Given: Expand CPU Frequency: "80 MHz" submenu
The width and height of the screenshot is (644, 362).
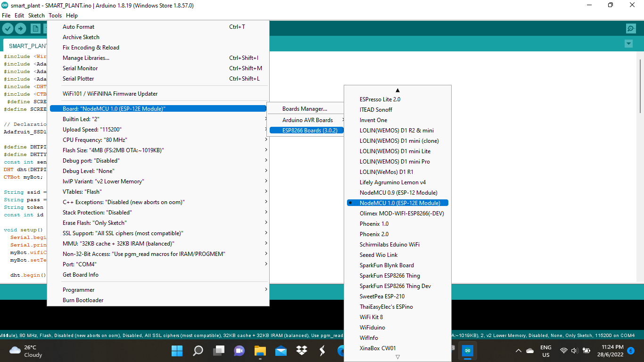Looking at the screenshot, I should tap(158, 140).
